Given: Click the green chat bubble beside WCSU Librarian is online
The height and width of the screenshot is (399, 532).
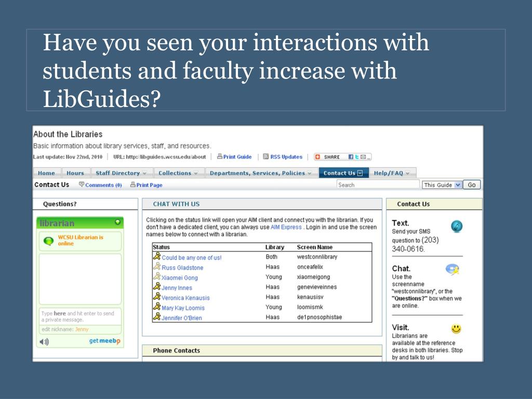Looking at the screenshot, I should (48, 241).
